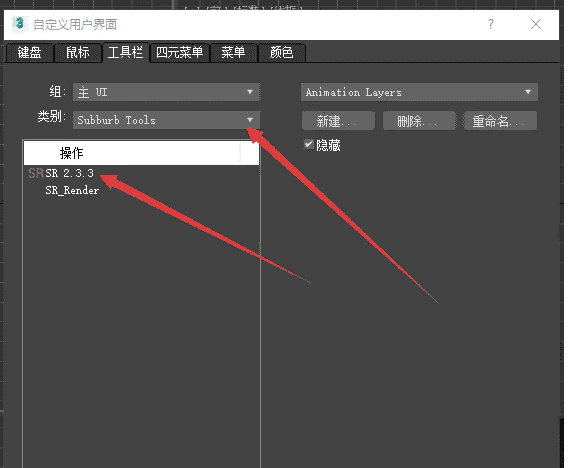Open the 组 dropdown showing 主 UI
This screenshot has width=568, height=468.
pyautogui.click(x=166, y=92)
